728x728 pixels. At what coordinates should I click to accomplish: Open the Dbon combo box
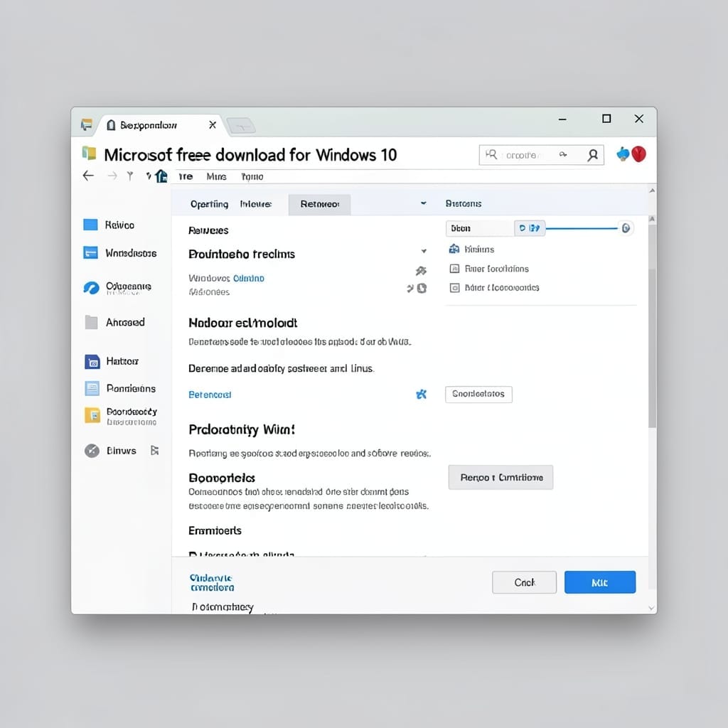(480, 228)
